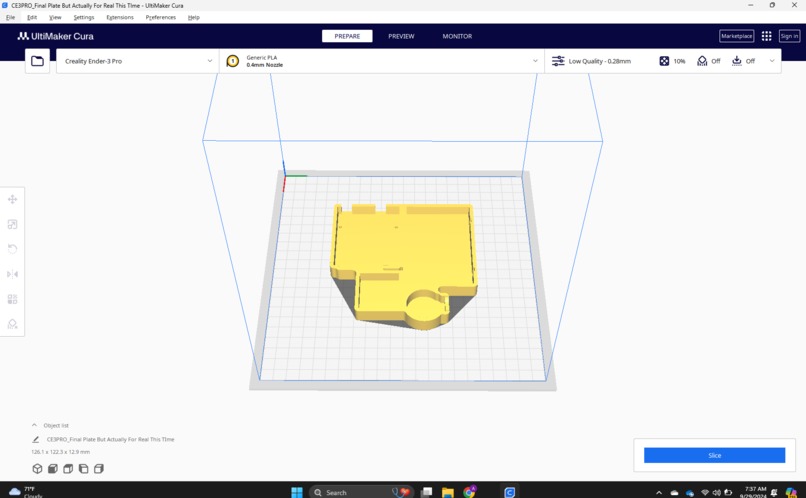Switch to left view cube icon

point(83,469)
